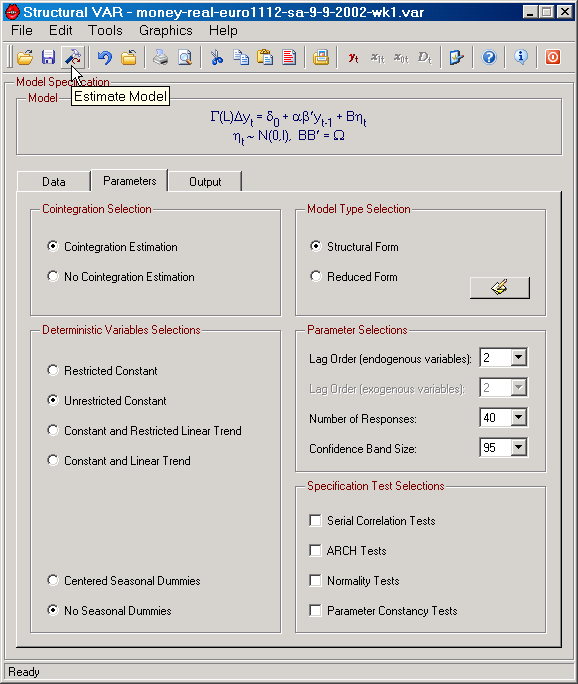This screenshot has height=684, width=578.
Task: Maximize the Structural VAR window
Action: (x=546, y=12)
